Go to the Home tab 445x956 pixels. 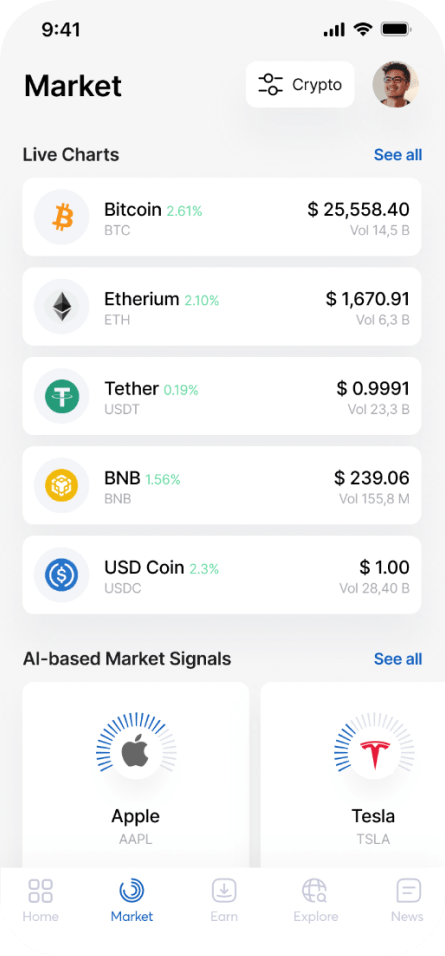(x=40, y=900)
